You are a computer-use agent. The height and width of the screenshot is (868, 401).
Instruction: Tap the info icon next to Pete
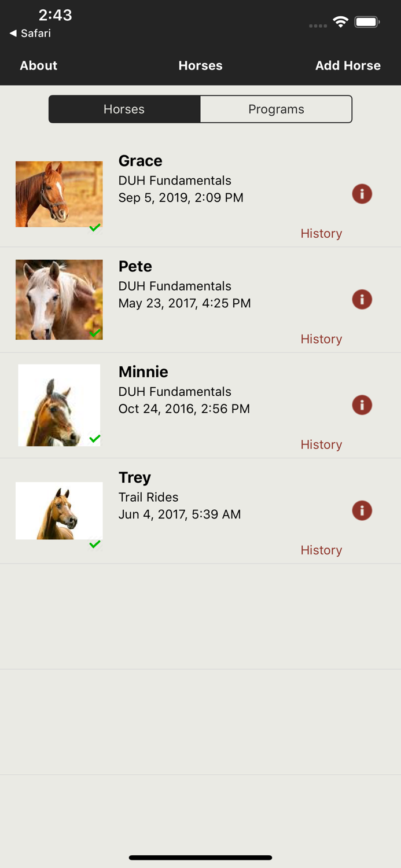pos(362,299)
